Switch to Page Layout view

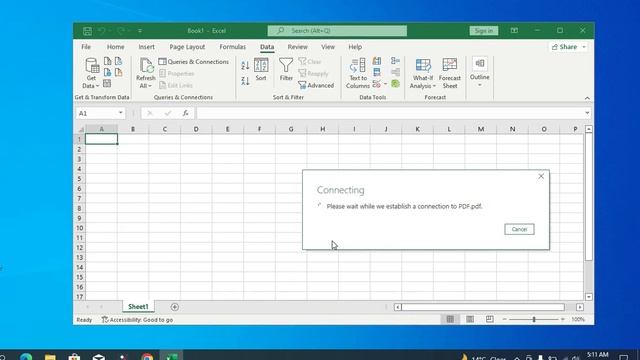tap(470, 319)
